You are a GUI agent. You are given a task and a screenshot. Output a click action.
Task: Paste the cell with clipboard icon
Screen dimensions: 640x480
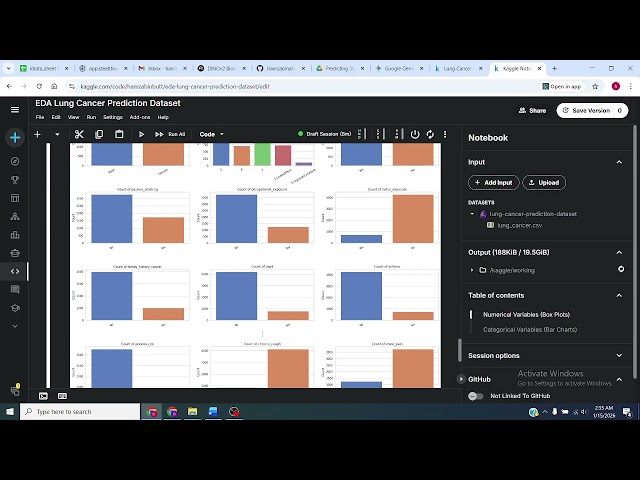click(119, 134)
